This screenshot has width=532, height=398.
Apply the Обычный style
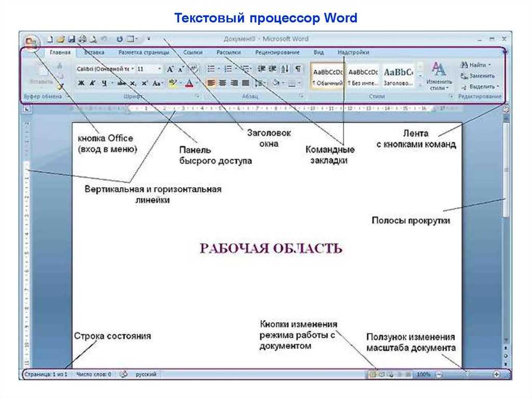pyautogui.click(x=327, y=76)
